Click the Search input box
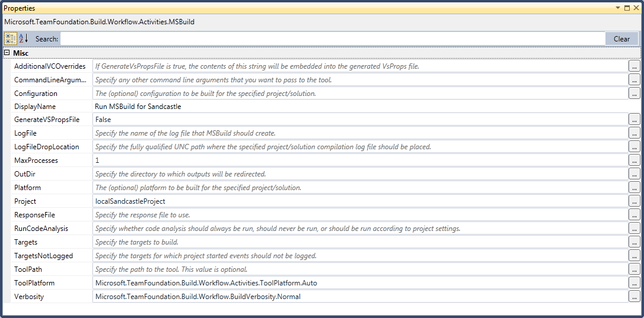This screenshot has height=318, width=644. point(333,38)
